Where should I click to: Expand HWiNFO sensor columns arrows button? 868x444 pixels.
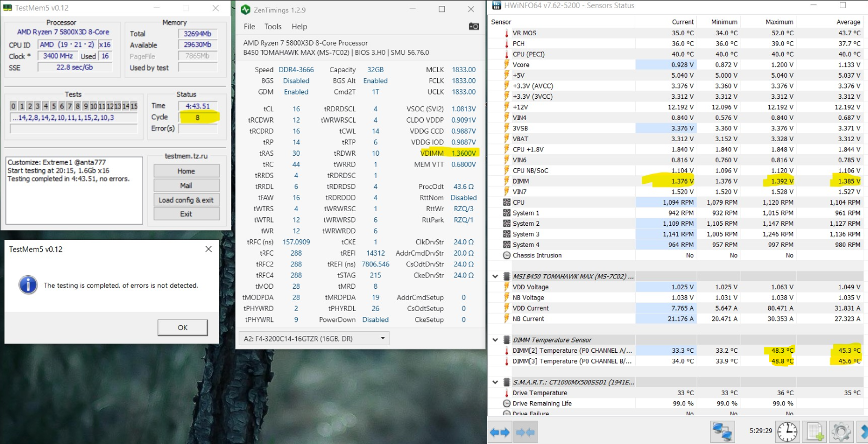tap(500, 432)
